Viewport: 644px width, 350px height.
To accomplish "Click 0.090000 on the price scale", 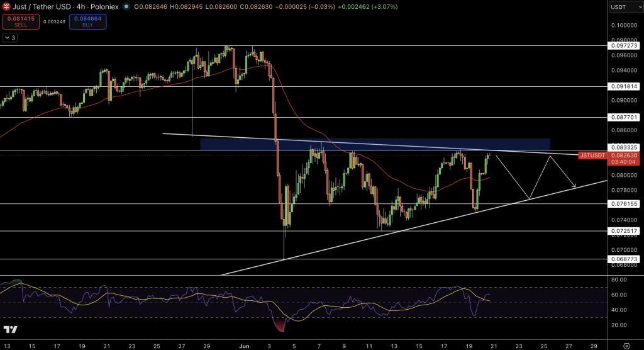I will point(624,100).
